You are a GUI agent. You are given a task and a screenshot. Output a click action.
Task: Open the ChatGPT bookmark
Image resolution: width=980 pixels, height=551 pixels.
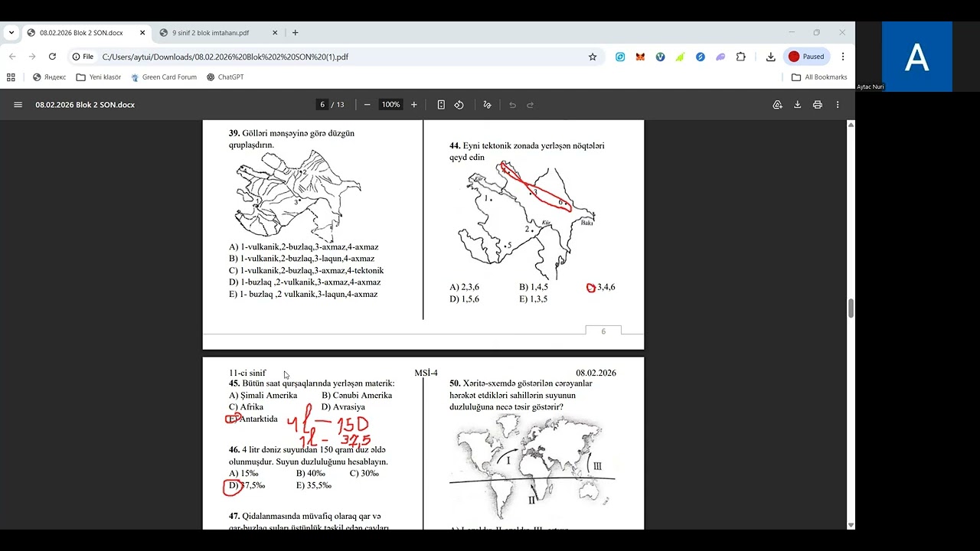(x=225, y=77)
